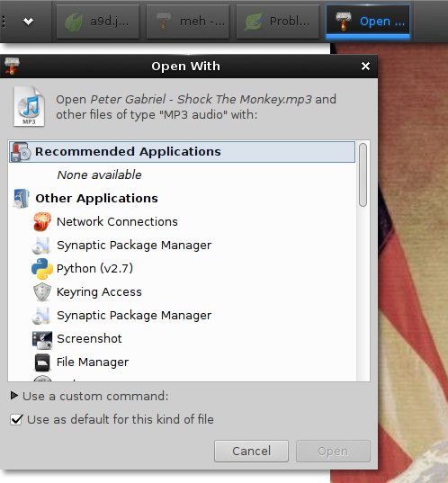The image size is (448, 483).
Task: Select the Other Applications header row
Action: [182, 198]
